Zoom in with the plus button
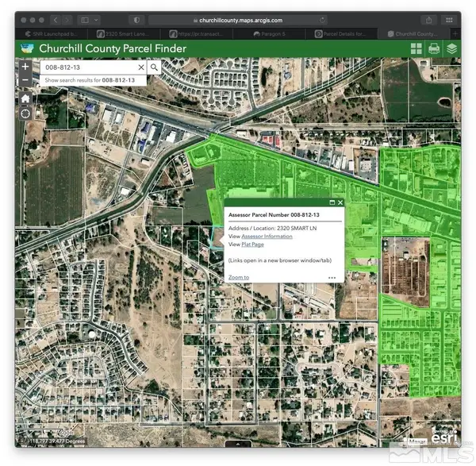This screenshot has height=466, width=476. (25, 67)
